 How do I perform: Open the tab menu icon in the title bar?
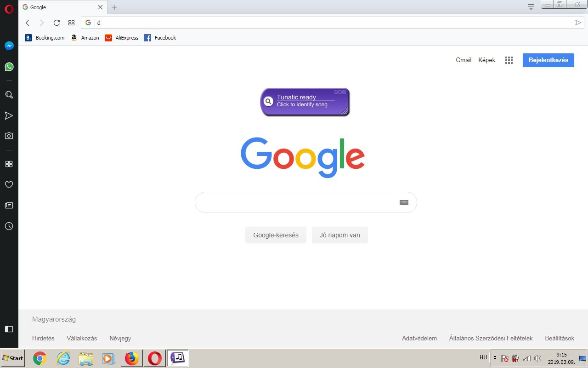pos(531,6)
